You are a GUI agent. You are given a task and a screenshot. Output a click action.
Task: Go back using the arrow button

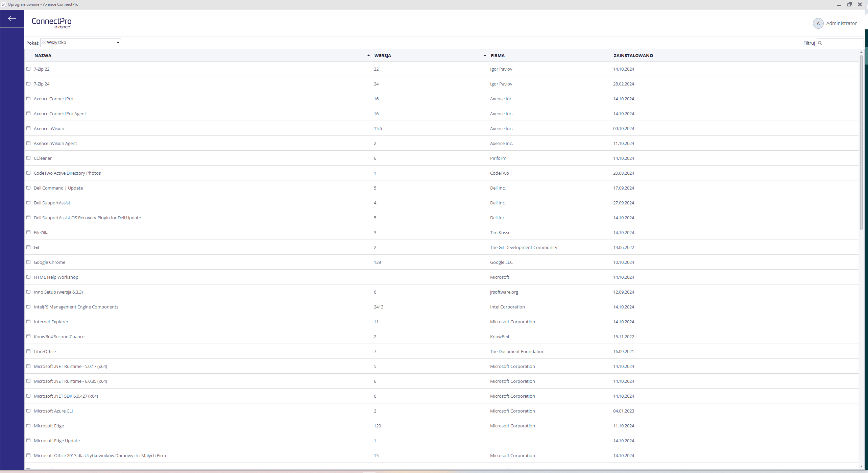(x=12, y=19)
